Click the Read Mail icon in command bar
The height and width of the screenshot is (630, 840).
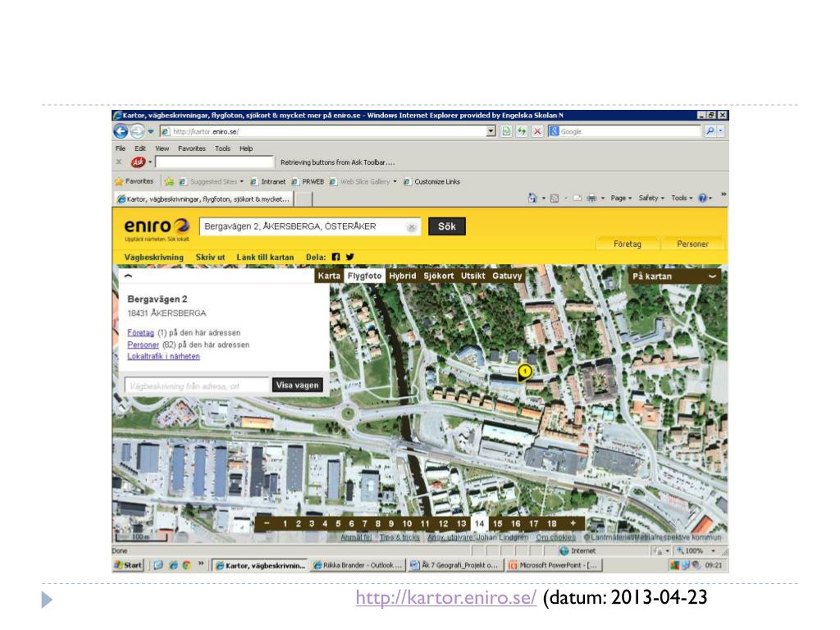[577, 199]
